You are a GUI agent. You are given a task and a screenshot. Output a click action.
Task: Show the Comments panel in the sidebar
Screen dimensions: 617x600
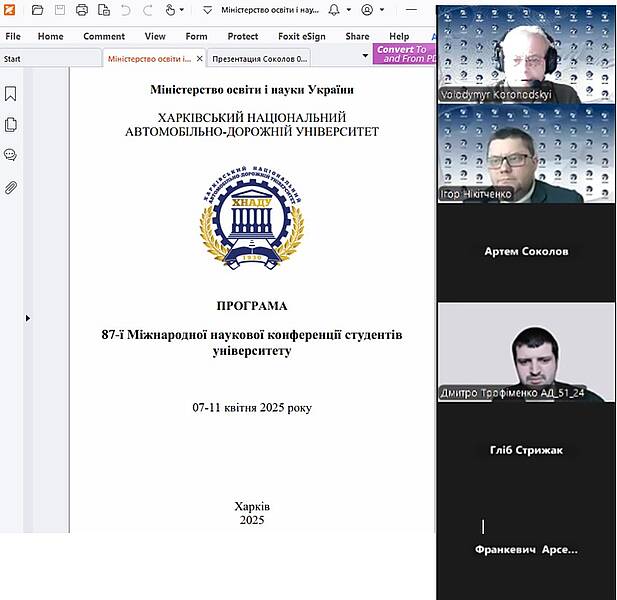[x=11, y=155]
